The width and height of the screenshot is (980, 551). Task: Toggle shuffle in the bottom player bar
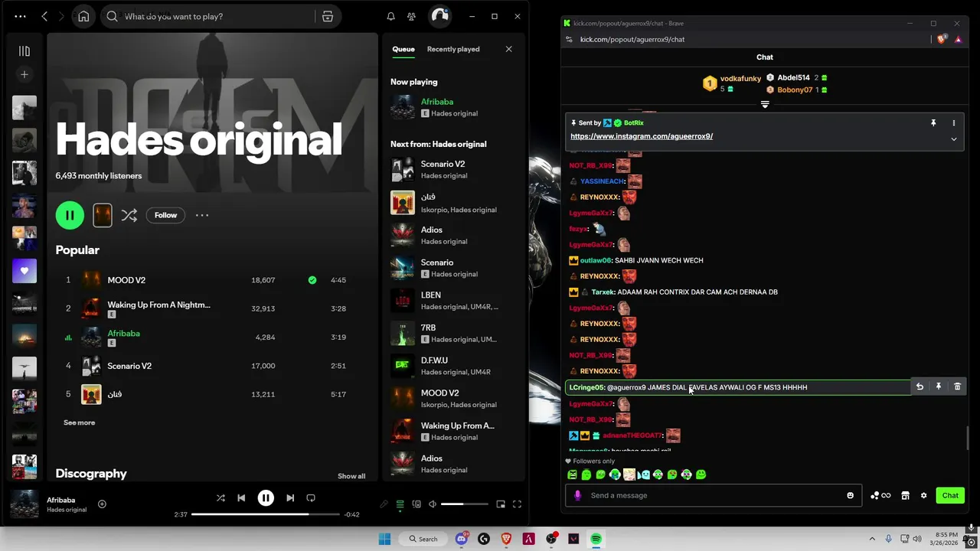pyautogui.click(x=220, y=498)
